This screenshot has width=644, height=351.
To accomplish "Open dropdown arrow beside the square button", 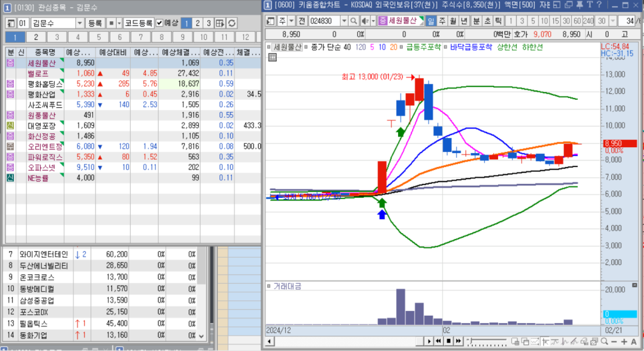I will (x=119, y=23).
